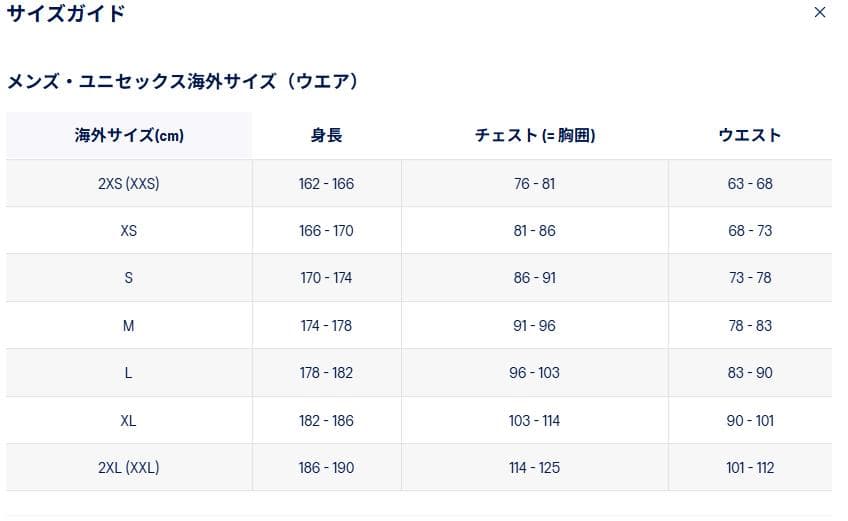
Task: Click waist value 101 - 112
Action: pos(750,468)
